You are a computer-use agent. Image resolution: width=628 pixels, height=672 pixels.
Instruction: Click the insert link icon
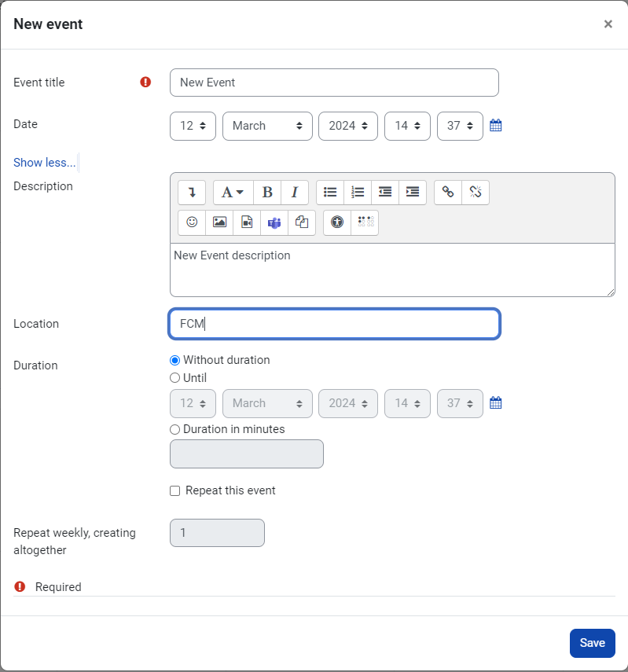(x=448, y=193)
